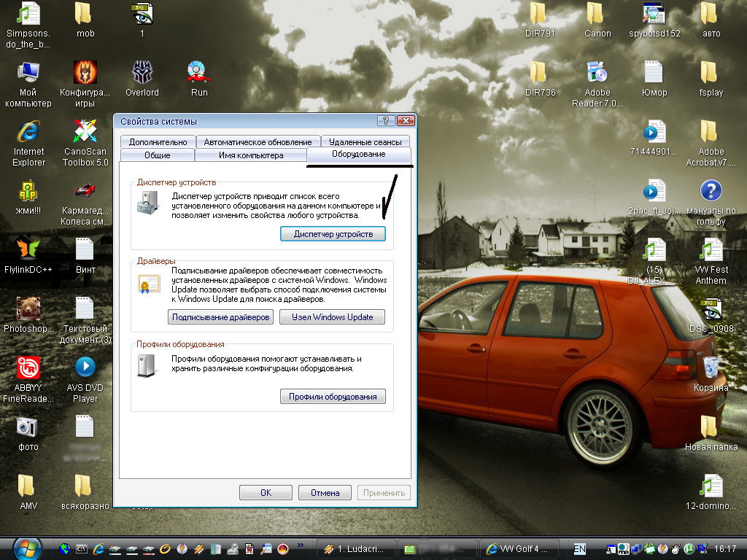Click the Windows Start orb
Screen dimensions: 747x560
point(26,548)
